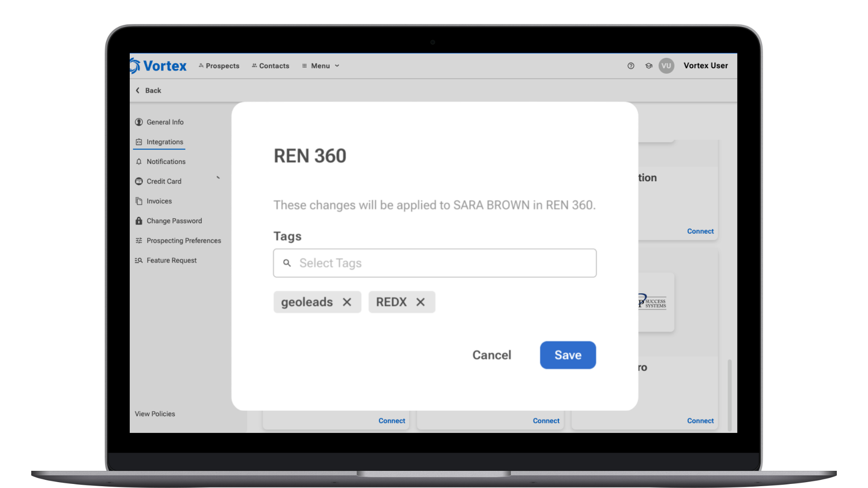Click the Feature Request search icon
The height and width of the screenshot is (488, 868).
[139, 260]
